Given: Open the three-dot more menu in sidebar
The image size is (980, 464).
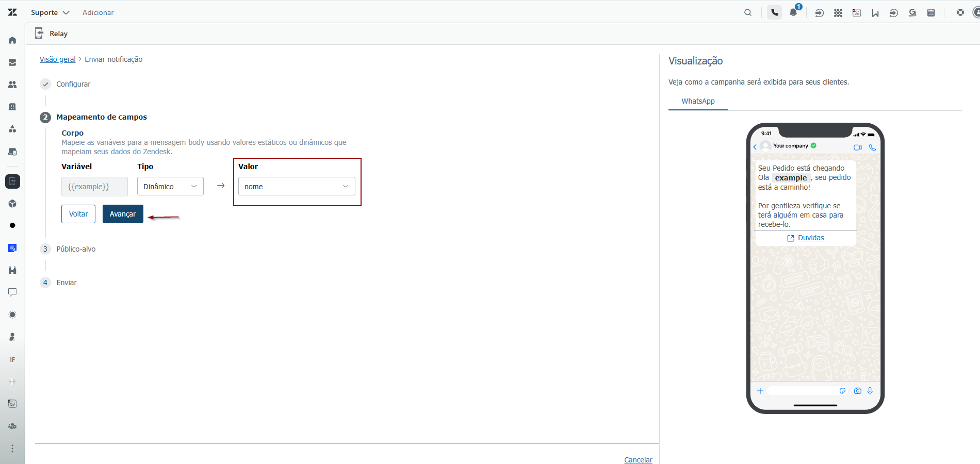Looking at the screenshot, I should pos(12,449).
